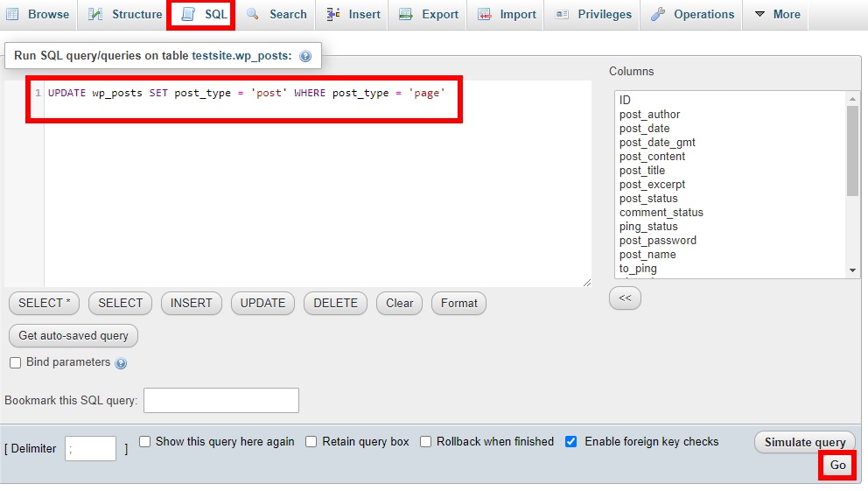Screen dimensions: 868x491
Task: Click Get auto-saved query button
Action: [73, 335]
